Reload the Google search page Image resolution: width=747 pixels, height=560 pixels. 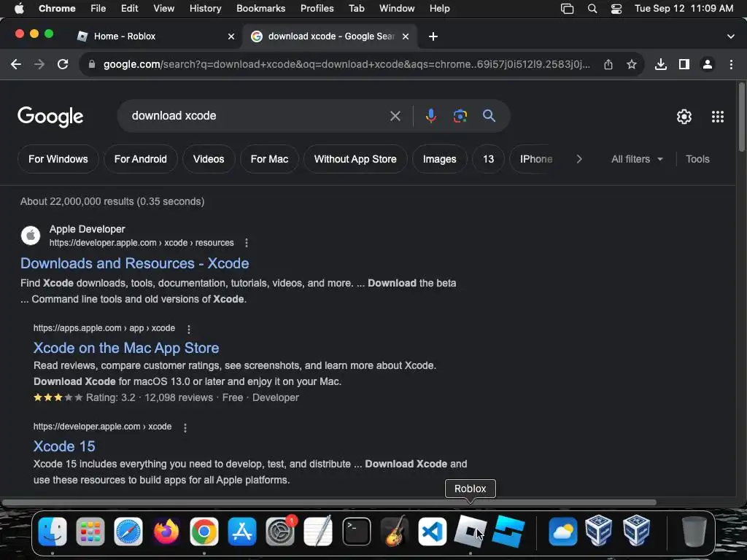point(63,64)
